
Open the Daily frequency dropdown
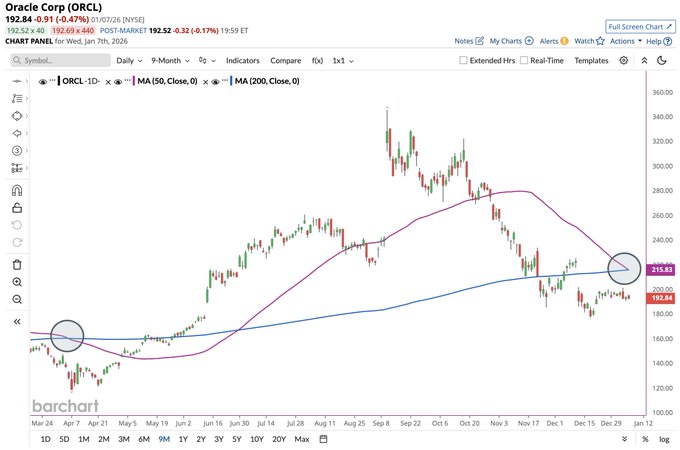tap(129, 61)
